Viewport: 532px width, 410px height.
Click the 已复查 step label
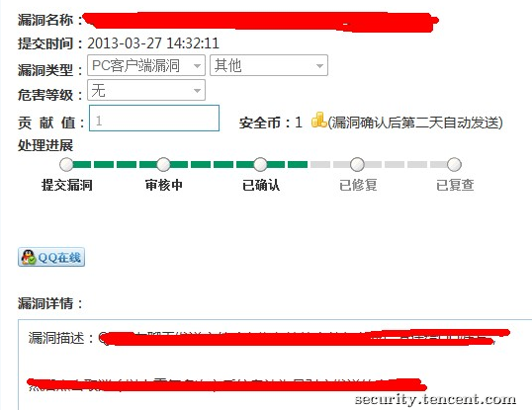click(x=455, y=185)
